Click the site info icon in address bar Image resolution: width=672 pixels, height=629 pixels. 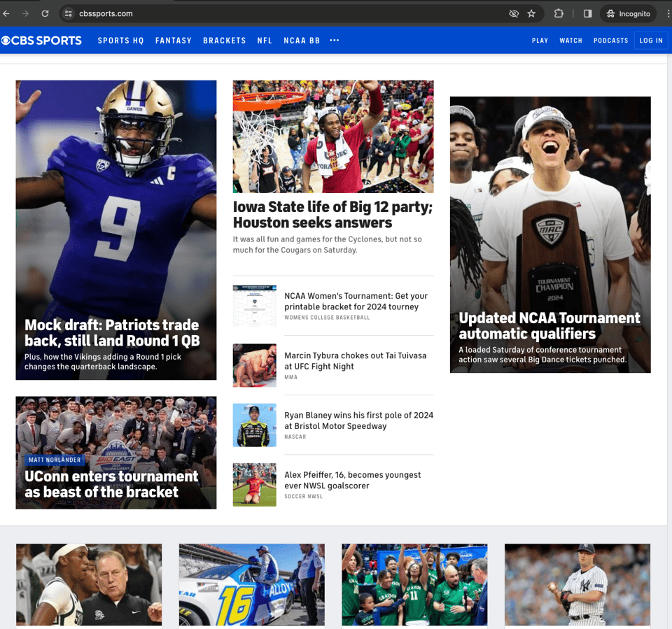(67, 13)
